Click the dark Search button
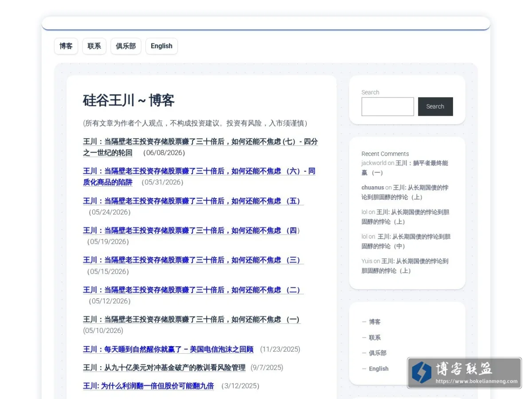The image size is (532, 399). 435,106
